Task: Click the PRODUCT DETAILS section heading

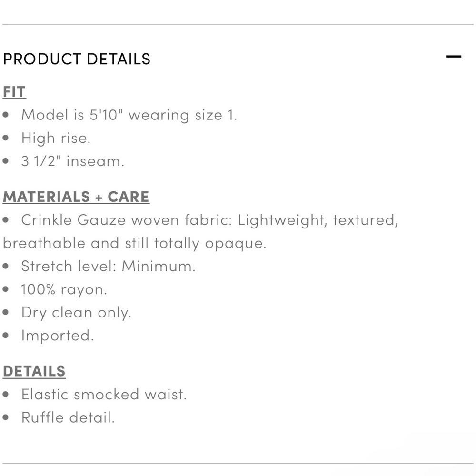Action: click(x=77, y=59)
